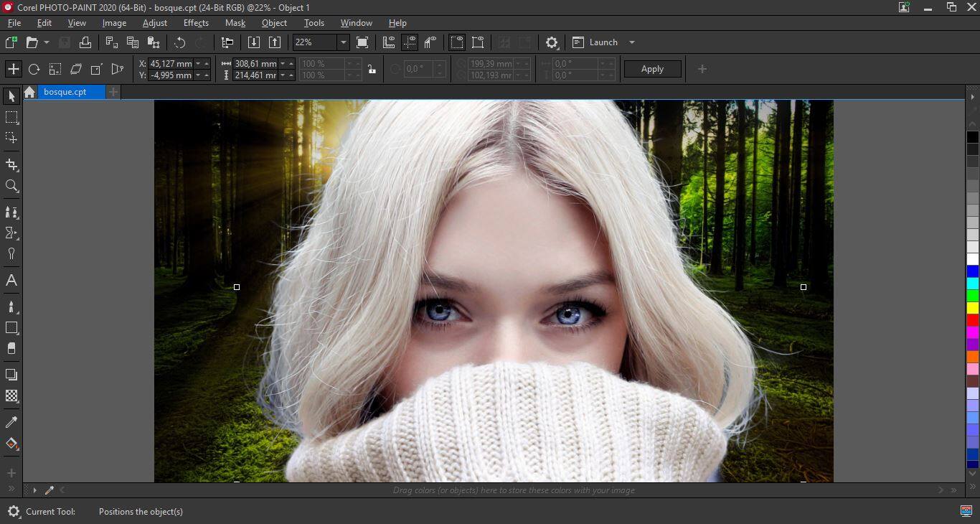This screenshot has height=524, width=980.
Task: Toggle guidelines visibility in toolbar
Action: (x=410, y=42)
